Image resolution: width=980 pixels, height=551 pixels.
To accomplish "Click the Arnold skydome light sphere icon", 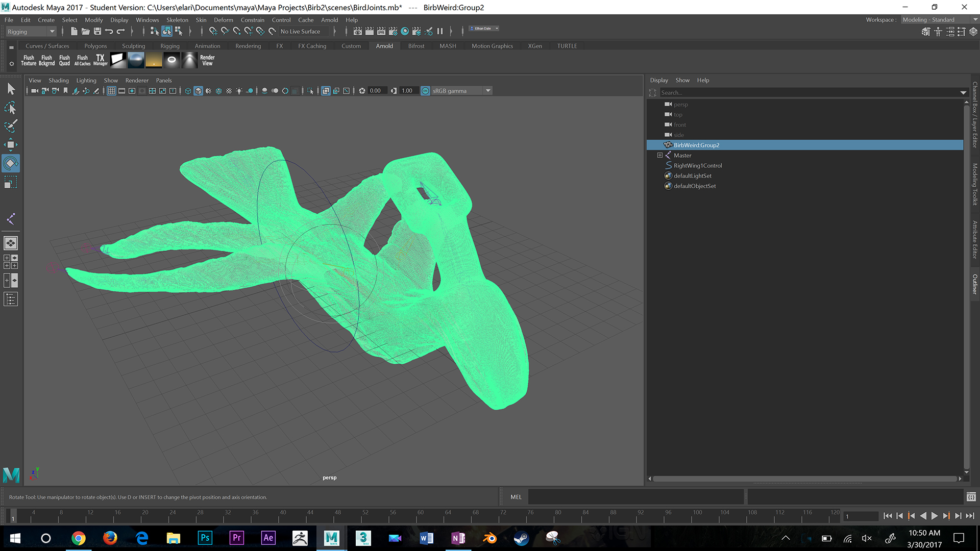I will coord(136,60).
